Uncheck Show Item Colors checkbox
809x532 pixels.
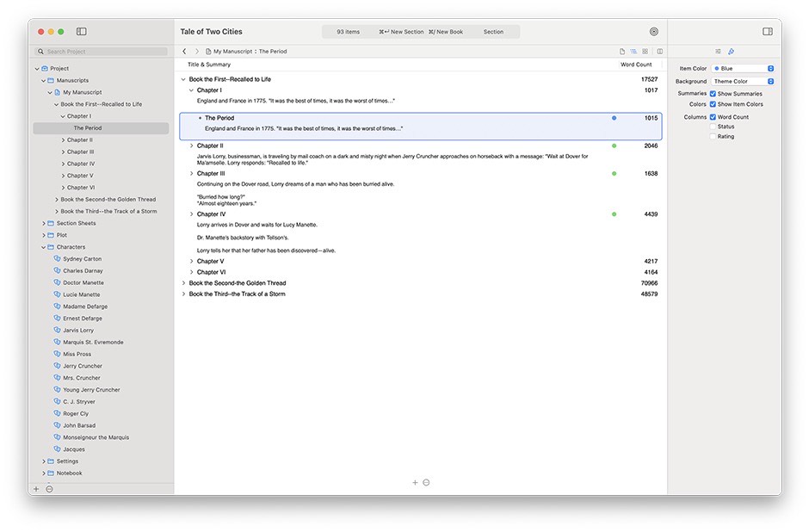713,104
